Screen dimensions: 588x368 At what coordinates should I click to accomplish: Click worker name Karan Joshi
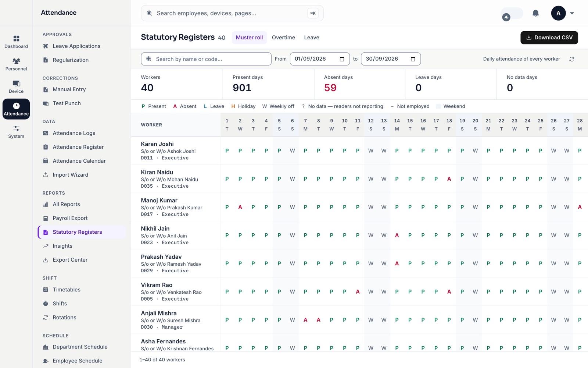(x=157, y=144)
